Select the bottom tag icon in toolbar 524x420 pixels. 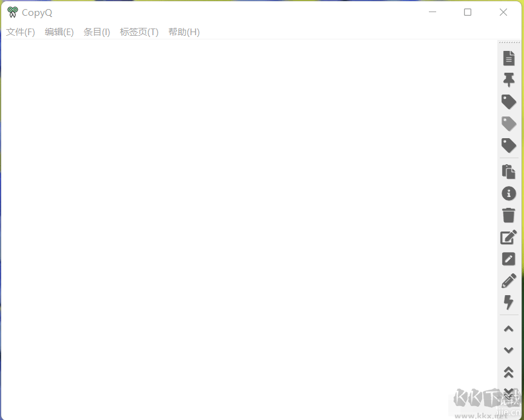[x=508, y=145]
